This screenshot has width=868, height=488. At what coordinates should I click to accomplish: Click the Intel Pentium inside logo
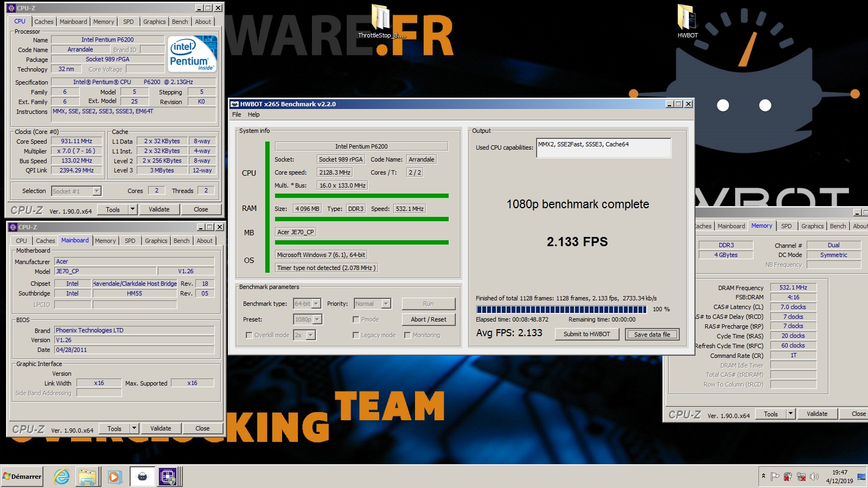coord(192,54)
